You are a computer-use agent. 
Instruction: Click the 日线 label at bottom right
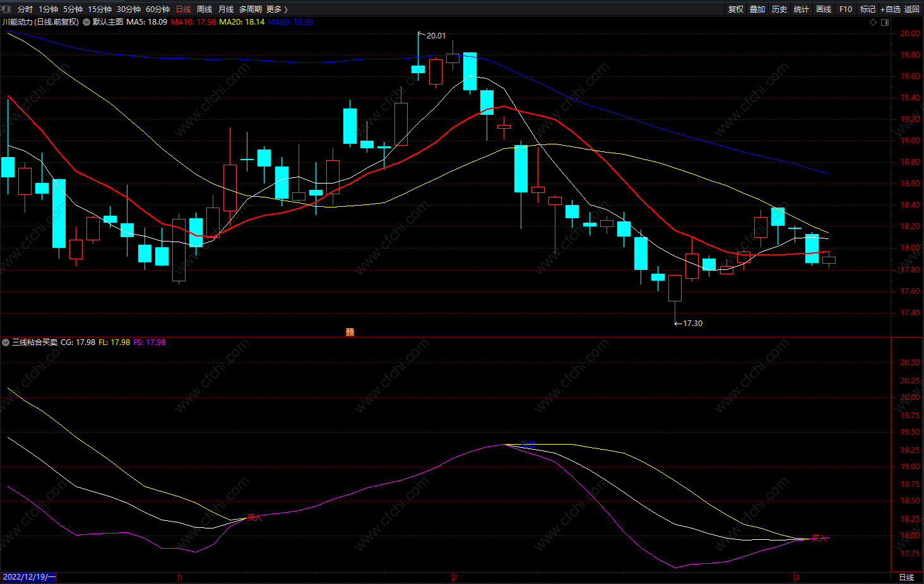[x=906, y=578]
